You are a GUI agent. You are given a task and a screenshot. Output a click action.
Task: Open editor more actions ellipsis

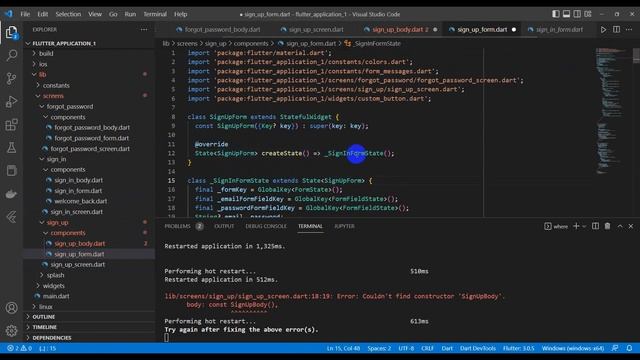coord(629,29)
